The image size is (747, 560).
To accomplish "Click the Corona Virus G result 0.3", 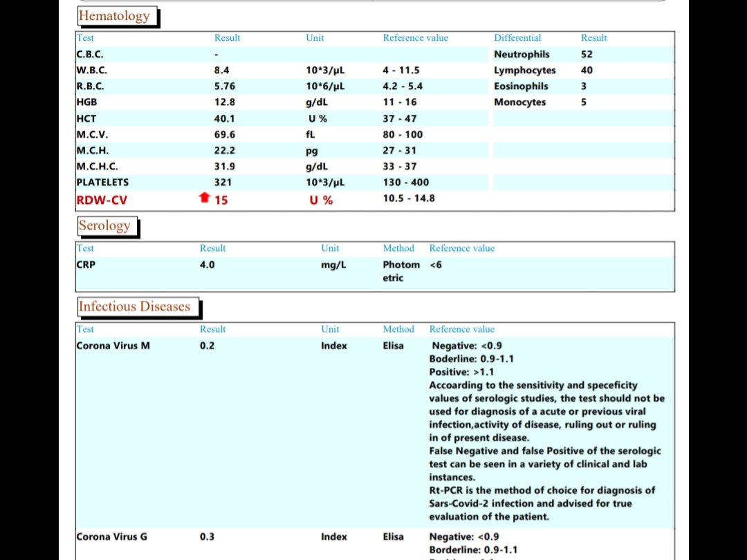I will pos(207,536).
